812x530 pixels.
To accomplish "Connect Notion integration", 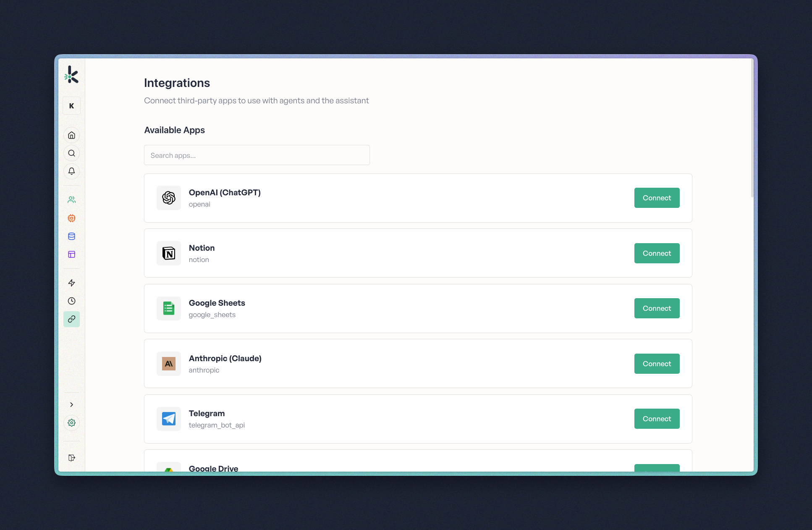I will pyautogui.click(x=657, y=253).
